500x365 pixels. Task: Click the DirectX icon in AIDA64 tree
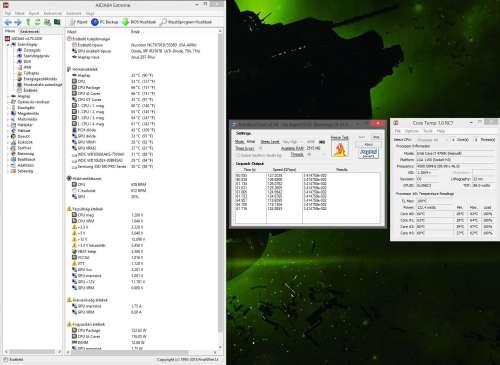(13, 136)
